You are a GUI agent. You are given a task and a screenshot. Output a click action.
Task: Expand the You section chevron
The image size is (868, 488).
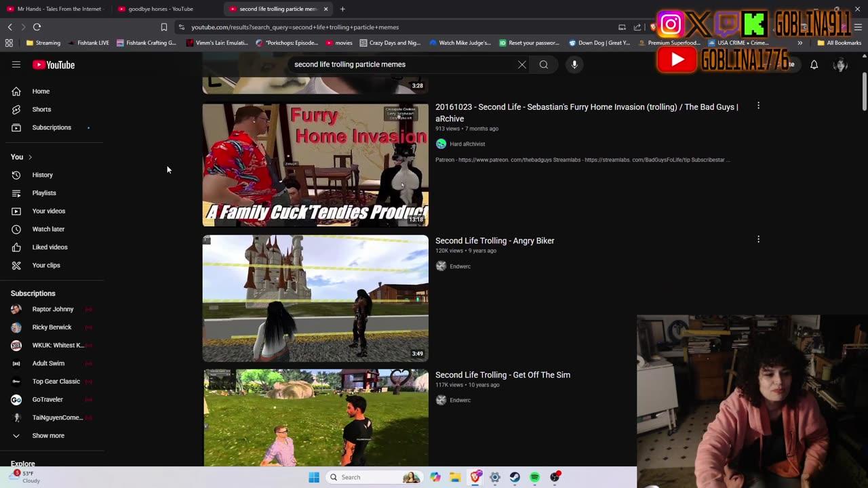(30, 157)
